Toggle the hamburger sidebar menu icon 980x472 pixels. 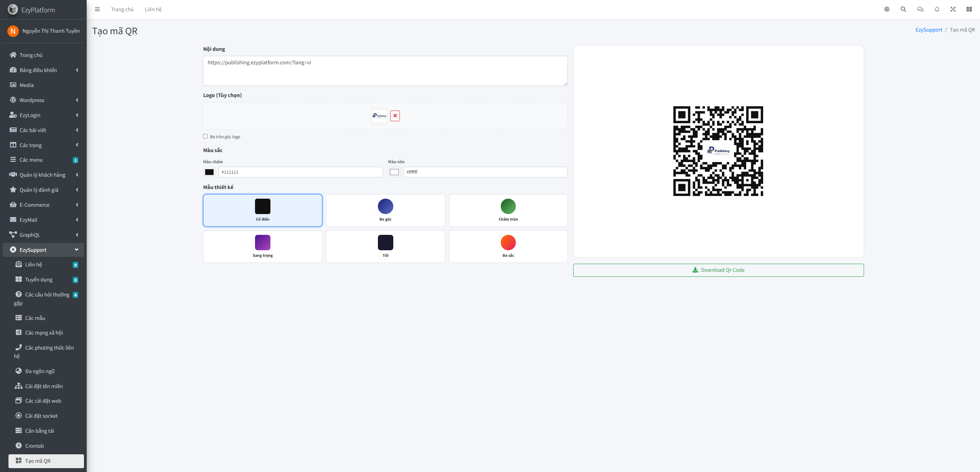tap(97, 9)
